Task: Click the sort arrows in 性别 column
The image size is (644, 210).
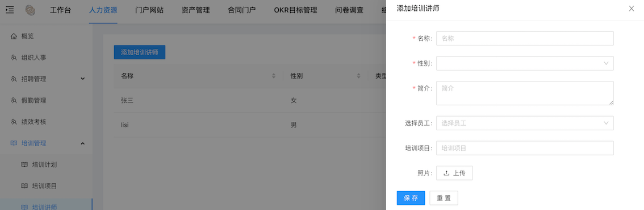Action: pyautogui.click(x=358, y=76)
